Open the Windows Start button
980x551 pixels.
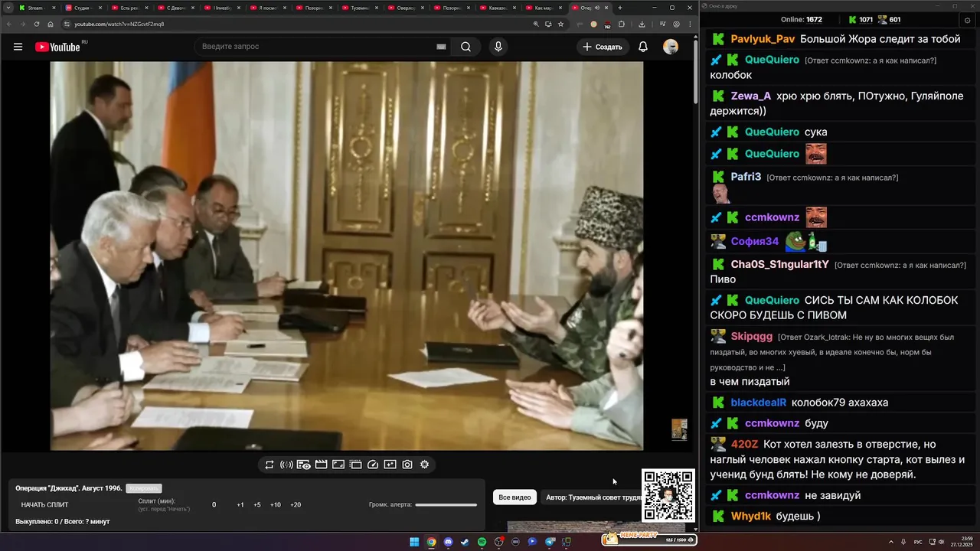coord(414,542)
